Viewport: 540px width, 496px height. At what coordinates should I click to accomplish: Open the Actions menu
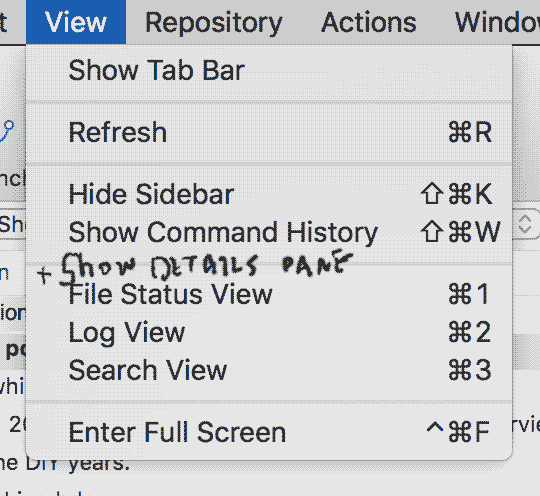point(368,23)
